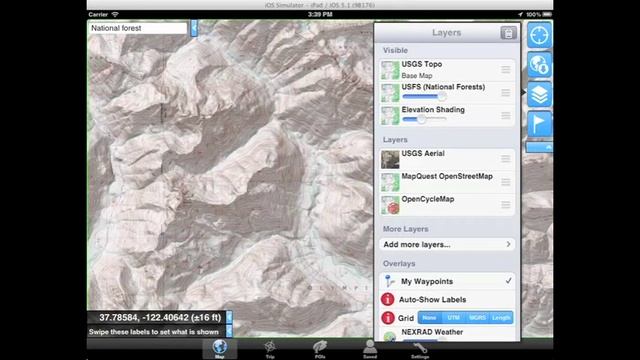Tap the NEXRAD Weather layer icon
The image size is (640, 360).
coord(390,336)
